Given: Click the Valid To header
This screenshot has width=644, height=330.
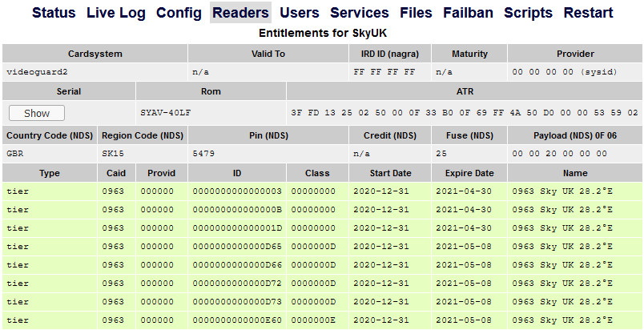Looking at the screenshot, I should pyautogui.click(x=268, y=54).
